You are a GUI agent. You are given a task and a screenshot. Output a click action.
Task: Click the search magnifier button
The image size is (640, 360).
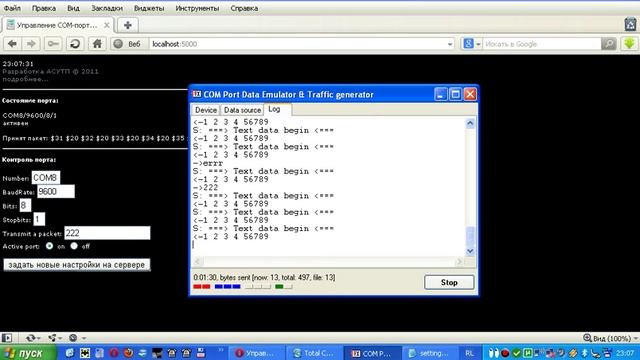(609, 44)
